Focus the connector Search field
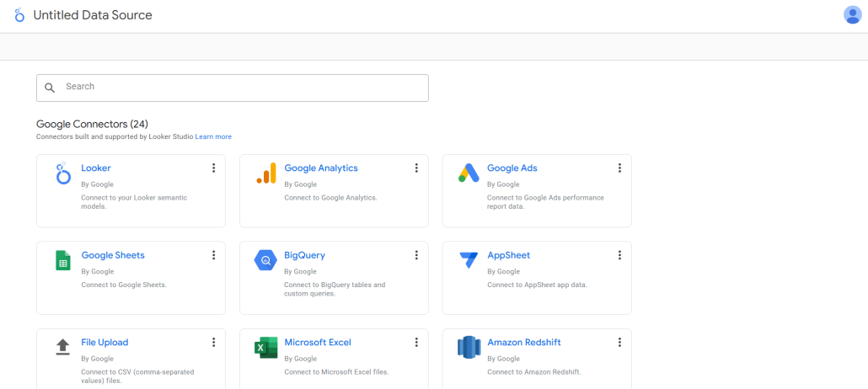The height and width of the screenshot is (389, 868). 233,88
